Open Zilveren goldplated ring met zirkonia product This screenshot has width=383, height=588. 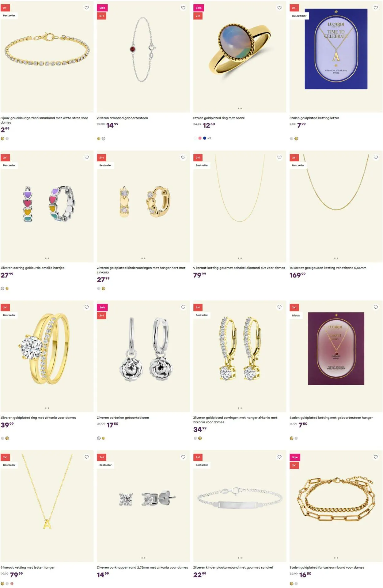[38, 418]
